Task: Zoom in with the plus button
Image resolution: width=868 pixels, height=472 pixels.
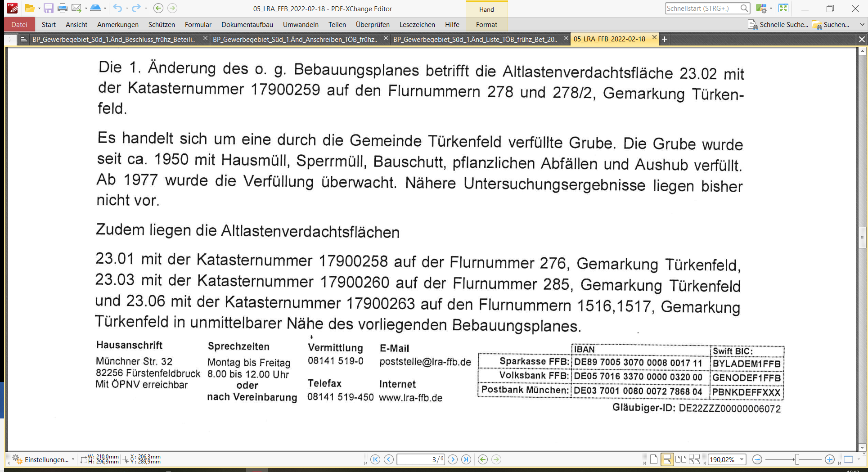Action: pyautogui.click(x=830, y=459)
